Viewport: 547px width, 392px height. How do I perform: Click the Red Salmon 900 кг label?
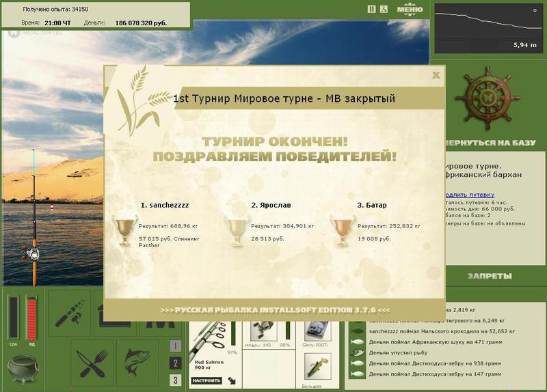209,365
